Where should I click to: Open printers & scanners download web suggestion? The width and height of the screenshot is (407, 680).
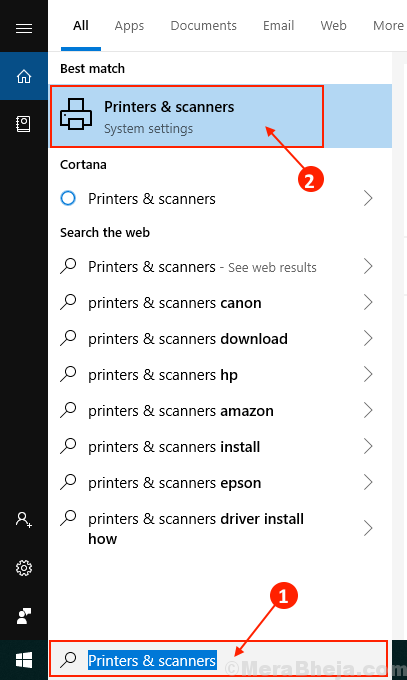coord(216,338)
